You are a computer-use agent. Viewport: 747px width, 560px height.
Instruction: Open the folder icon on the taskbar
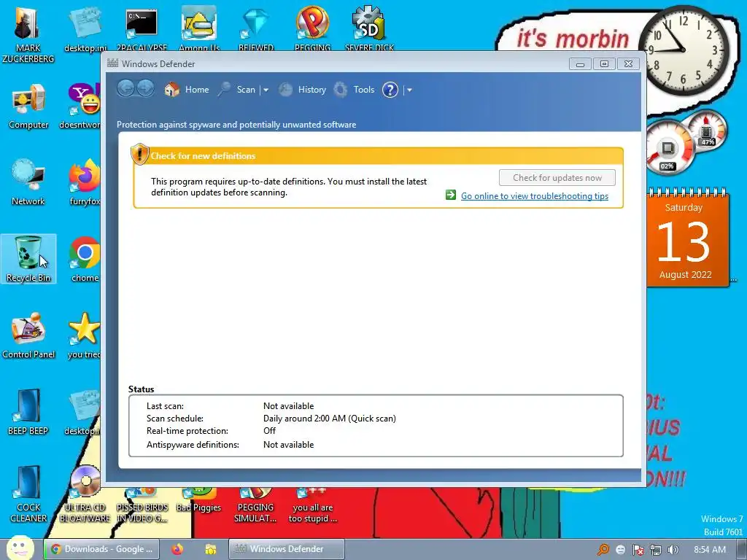point(211,549)
